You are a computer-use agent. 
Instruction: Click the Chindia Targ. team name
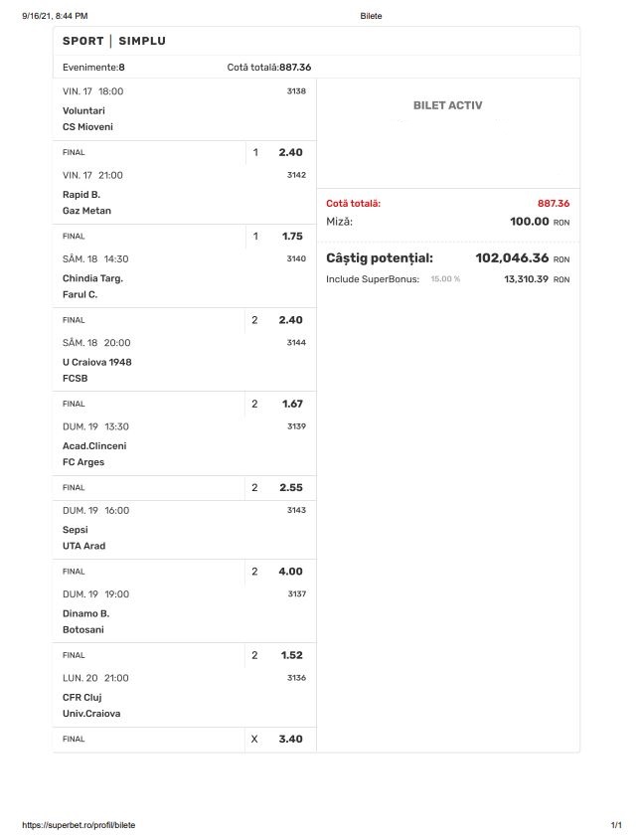click(x=92, y=278)
